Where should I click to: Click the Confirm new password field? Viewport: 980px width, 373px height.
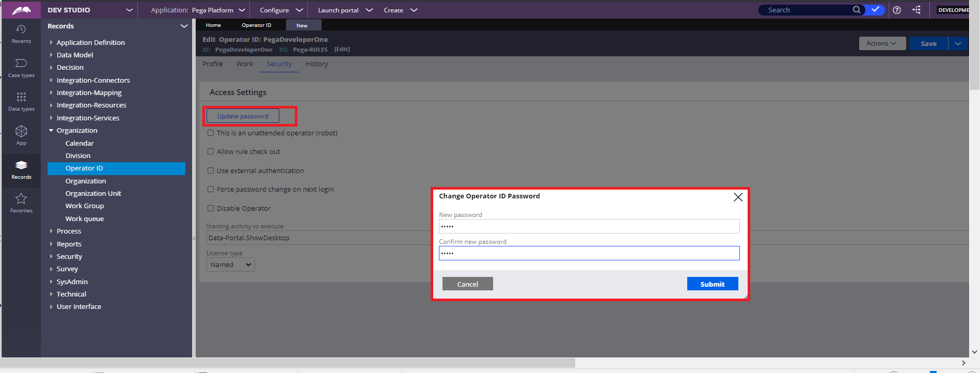[589, 253]
